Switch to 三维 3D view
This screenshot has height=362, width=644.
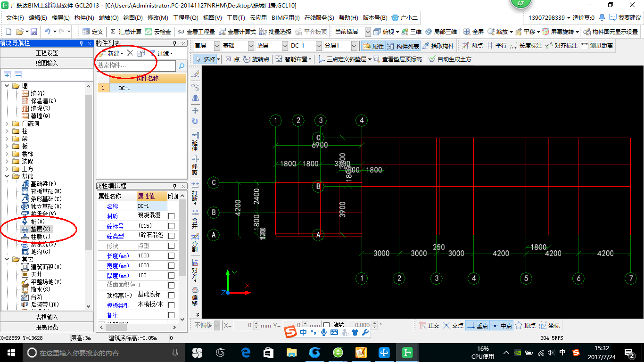[411, 32]
